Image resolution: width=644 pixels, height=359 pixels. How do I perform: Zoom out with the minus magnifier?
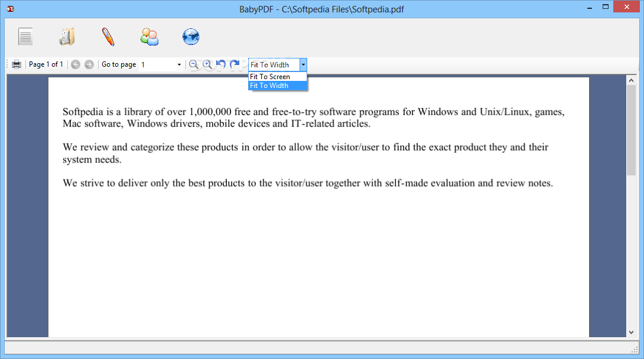click(193, 64)
